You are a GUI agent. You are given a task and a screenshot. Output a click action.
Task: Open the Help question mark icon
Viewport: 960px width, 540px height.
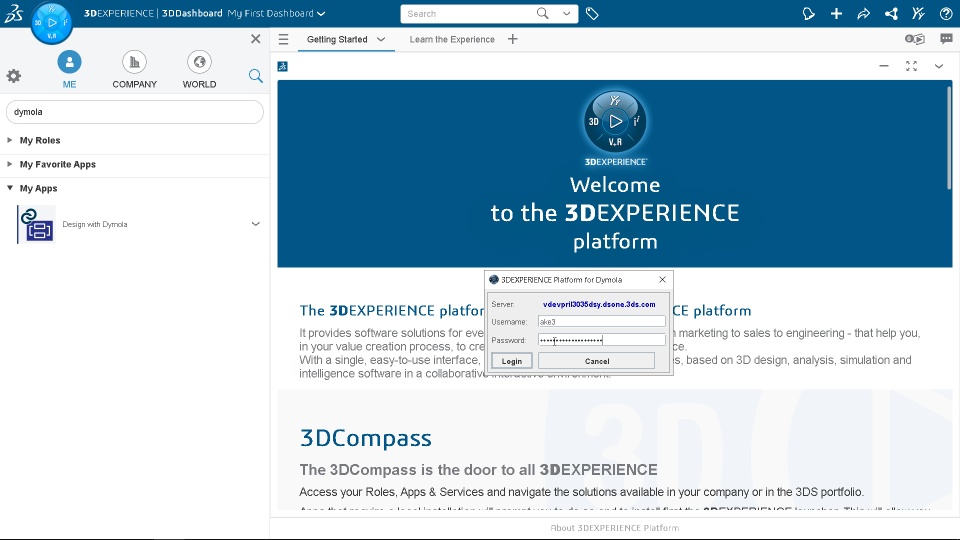[x=946, y=13]
